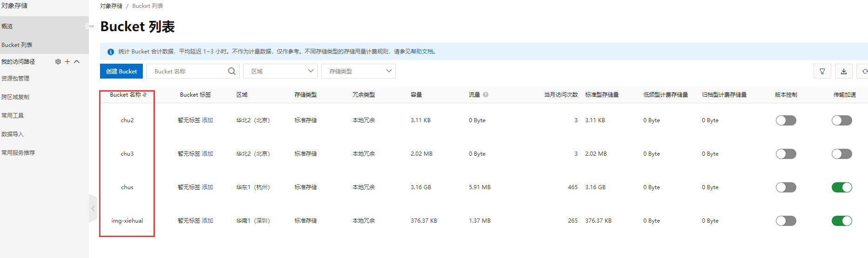Click the download icon button
Screen dimensions: 868x258
pyautogui.click(x=844, y=71)
